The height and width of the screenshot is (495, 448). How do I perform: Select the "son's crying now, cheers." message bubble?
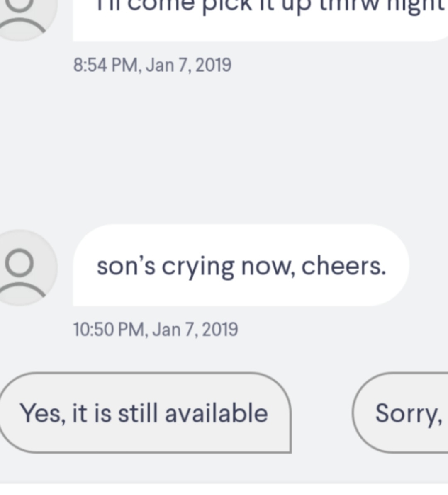pyautogui.click(x=241, y=266)
